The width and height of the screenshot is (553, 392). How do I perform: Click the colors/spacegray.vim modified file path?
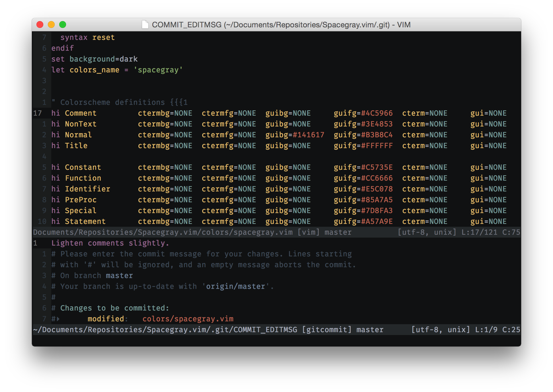pos(188,319)
